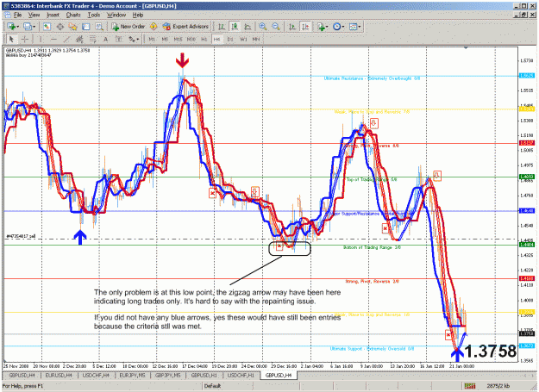539x392 pixels.
Task: Switch chart to MN monthly timeframe
Action: 256,39
